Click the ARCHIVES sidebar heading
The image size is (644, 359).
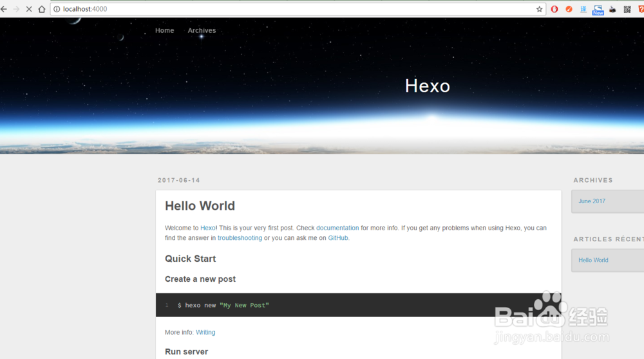pos(593,180)
